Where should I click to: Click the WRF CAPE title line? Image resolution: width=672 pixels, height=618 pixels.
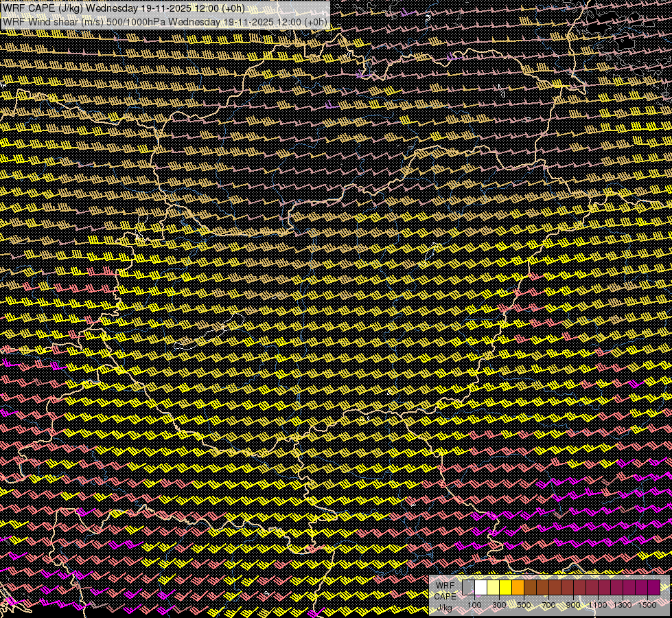124,8
